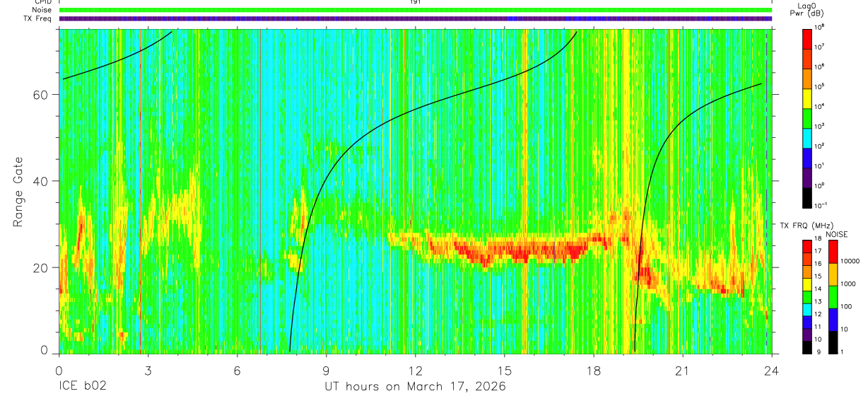
Task: Click the purple TX Freq strip above the plot
Action: [415, 18]
